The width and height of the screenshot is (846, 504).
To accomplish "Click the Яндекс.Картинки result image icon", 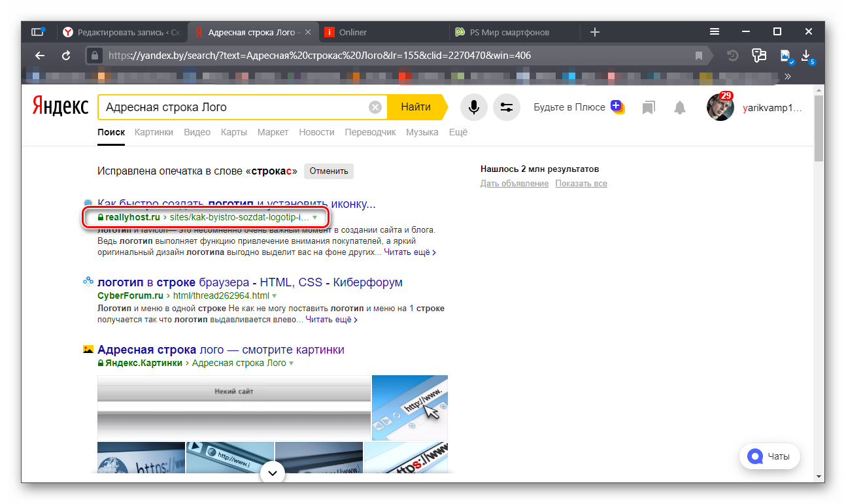I will pyautogui.click(x=88, y=350).
